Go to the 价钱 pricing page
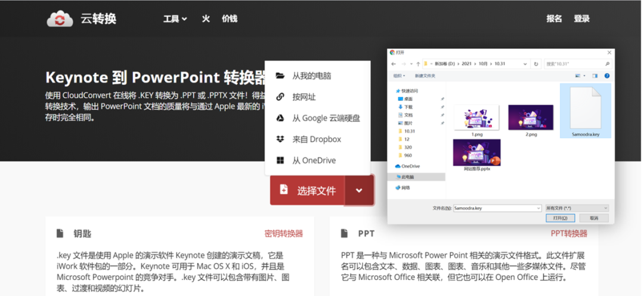 click(230, 18)
